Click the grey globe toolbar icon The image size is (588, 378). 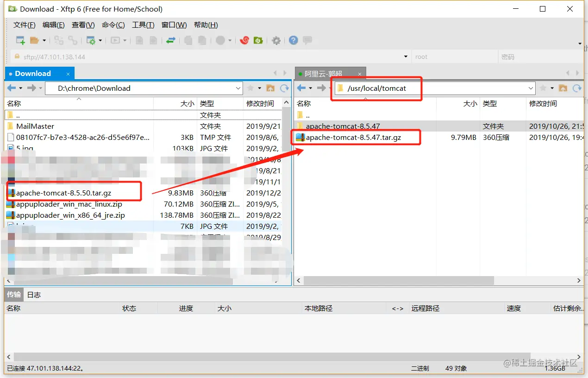click(220, 40)
